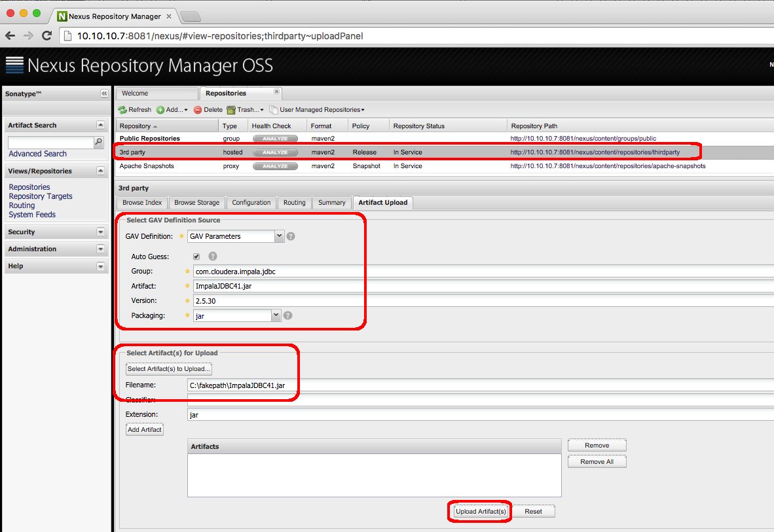Click the Upload Artifact(s) button
Screen dimensions: 774x532
[481, 511]
